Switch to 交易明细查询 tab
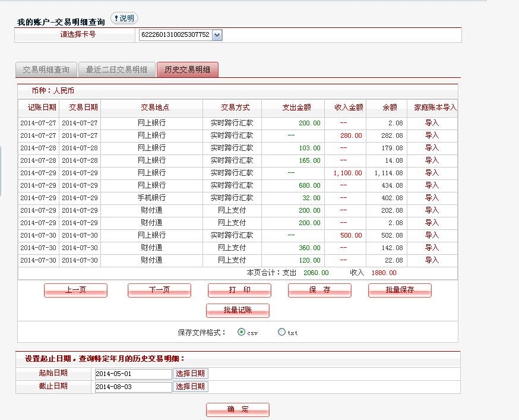Screen dimensions: 519x420 (x=46, y=70)
